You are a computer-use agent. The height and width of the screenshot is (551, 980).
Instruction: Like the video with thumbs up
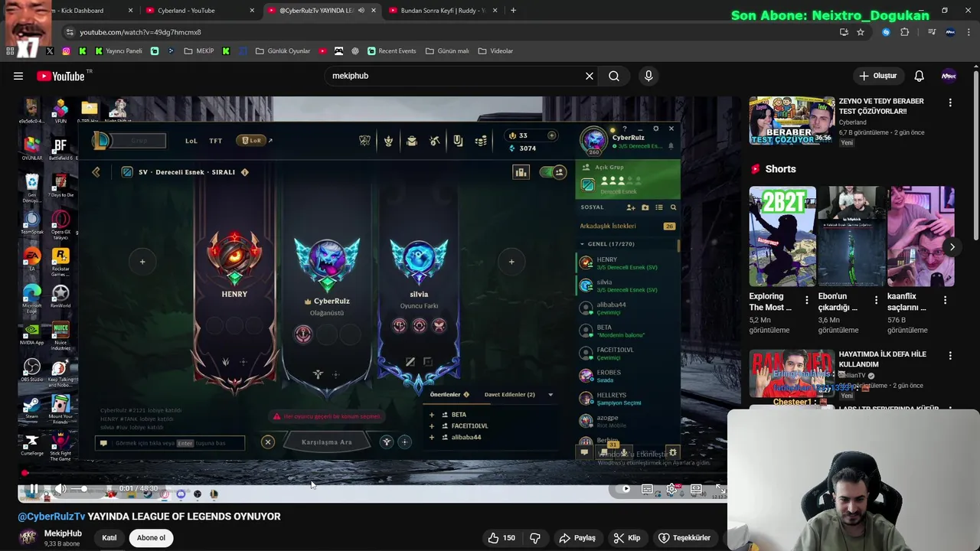tap(501, 538)
